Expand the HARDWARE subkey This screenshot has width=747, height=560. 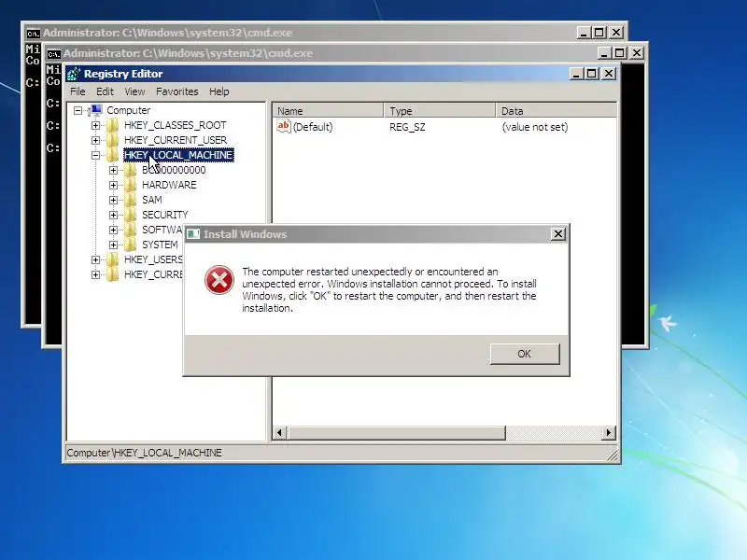[113, 185]
